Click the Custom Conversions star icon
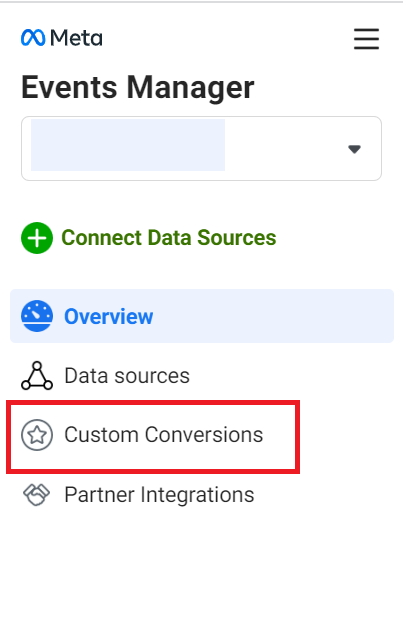 [37, 435]
